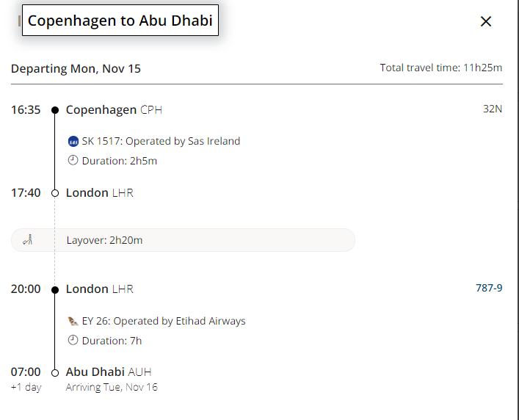Click the Abu Dhabi AUH airport name
Viewport: 519px width, 420px height.
[109, 372]
